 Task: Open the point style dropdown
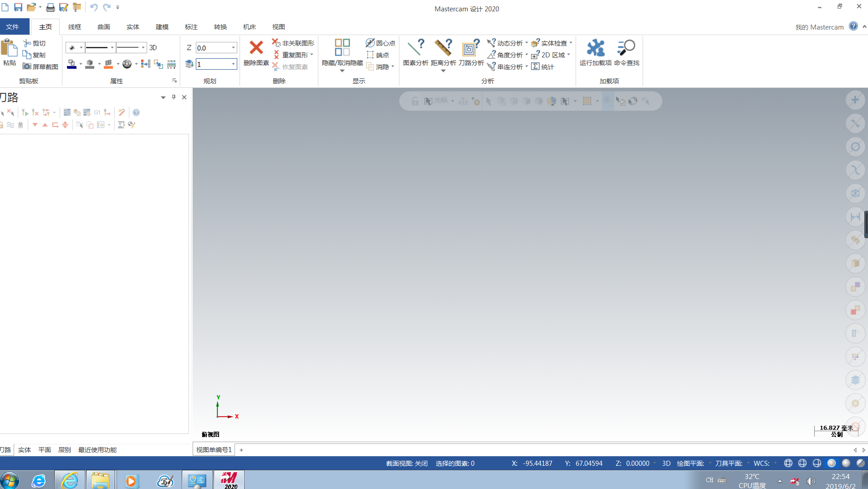[81, 48]
